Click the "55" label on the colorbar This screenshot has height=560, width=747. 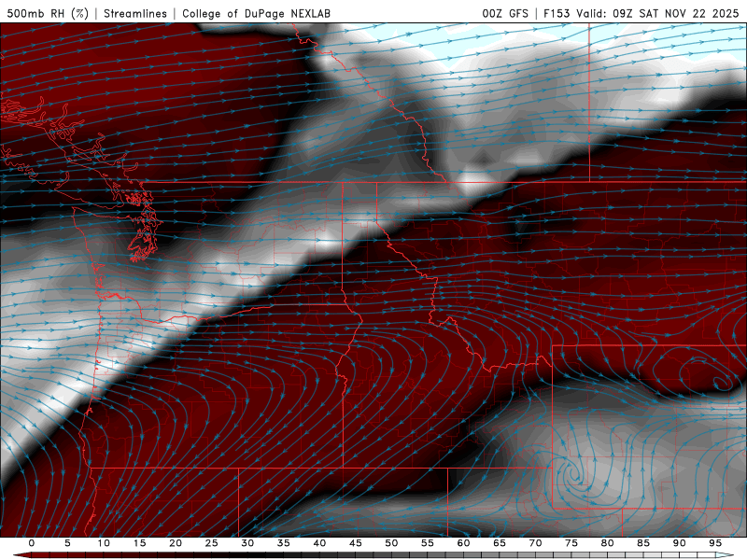click(428, 543)
